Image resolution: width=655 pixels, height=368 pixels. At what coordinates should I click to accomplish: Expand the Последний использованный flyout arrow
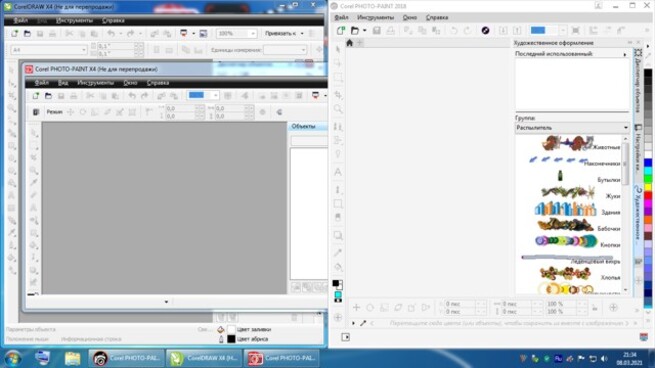(625, 54)
